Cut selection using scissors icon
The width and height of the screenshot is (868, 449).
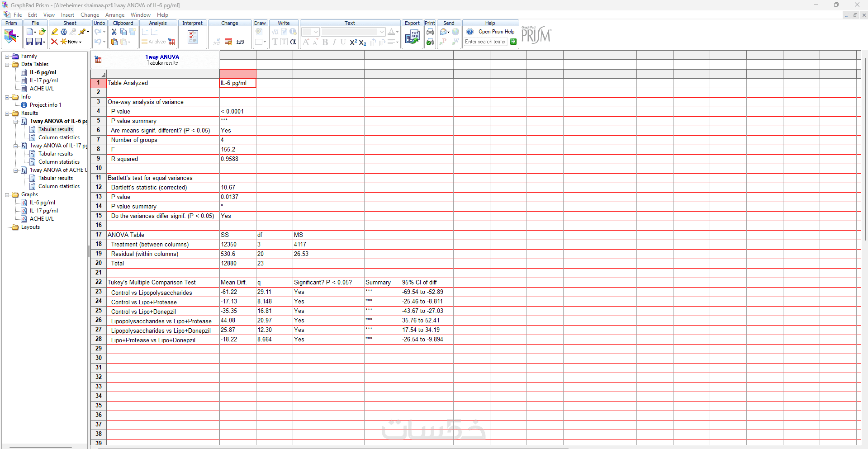[x=114, y=32]
